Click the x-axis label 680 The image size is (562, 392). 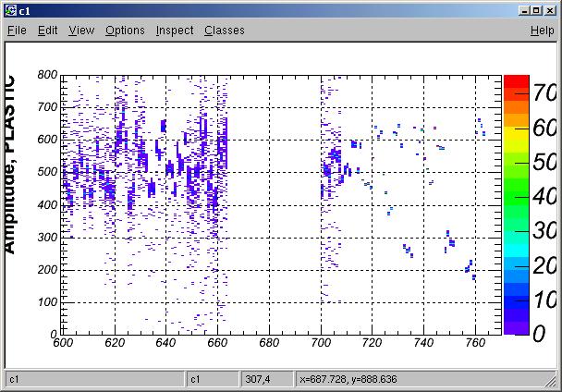point(269,343)
